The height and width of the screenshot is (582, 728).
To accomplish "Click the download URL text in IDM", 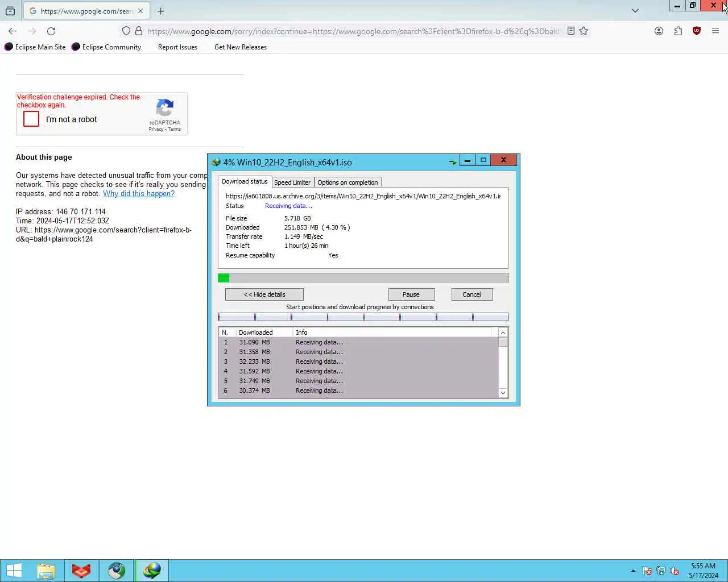I will coord(363,196).
